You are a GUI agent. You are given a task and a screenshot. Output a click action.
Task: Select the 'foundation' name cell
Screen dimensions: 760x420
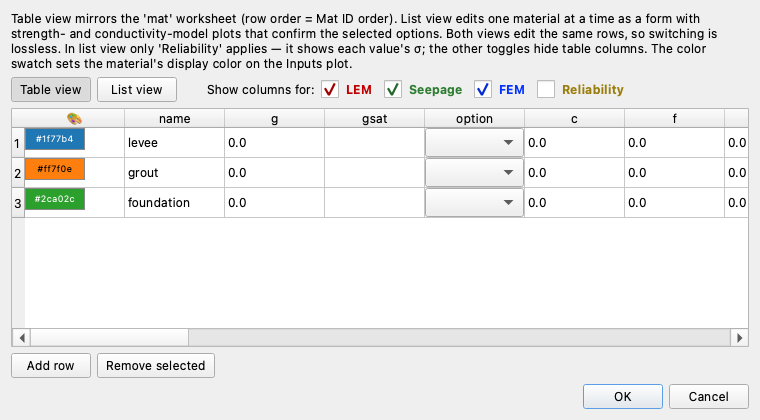pos(174,203)
